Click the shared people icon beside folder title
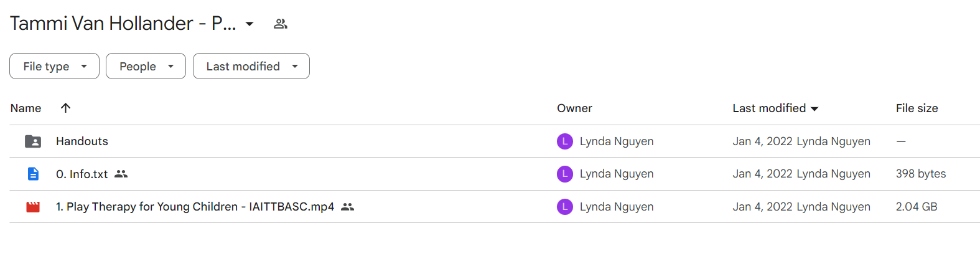This screenshot has height=266, width=980. (281, 24)
